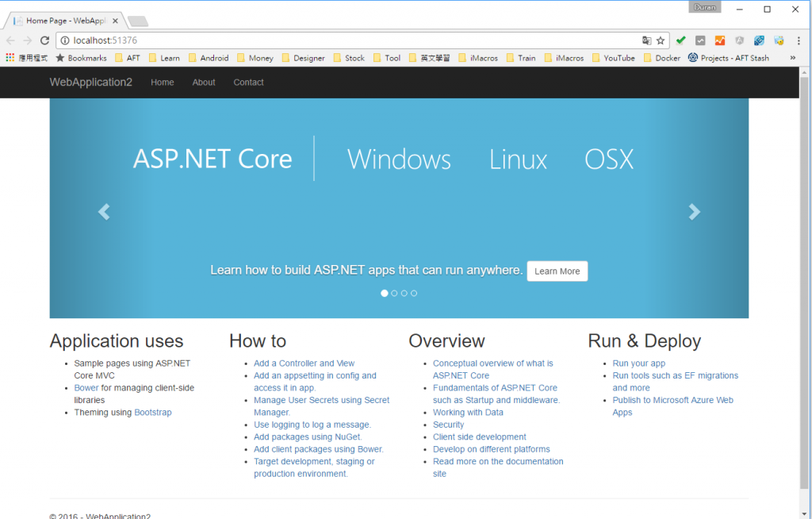Open 'Client side development' link
The height and width of the screenshot is (519, 812).
click(480, 437)
